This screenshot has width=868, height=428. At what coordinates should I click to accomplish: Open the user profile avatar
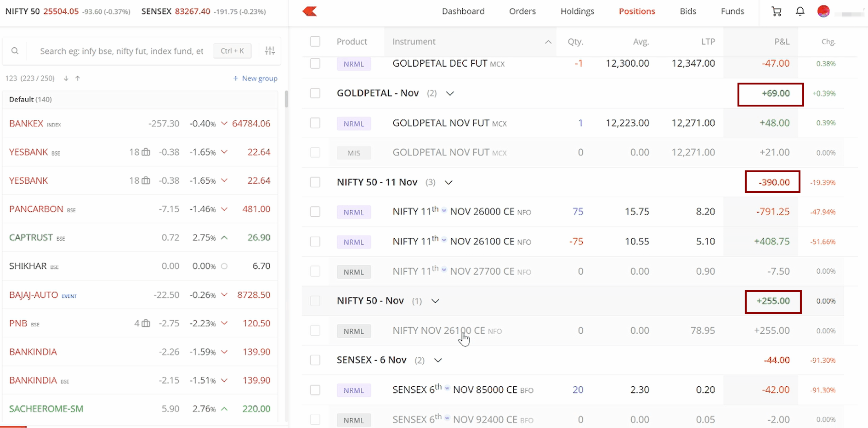click(823, 11)
